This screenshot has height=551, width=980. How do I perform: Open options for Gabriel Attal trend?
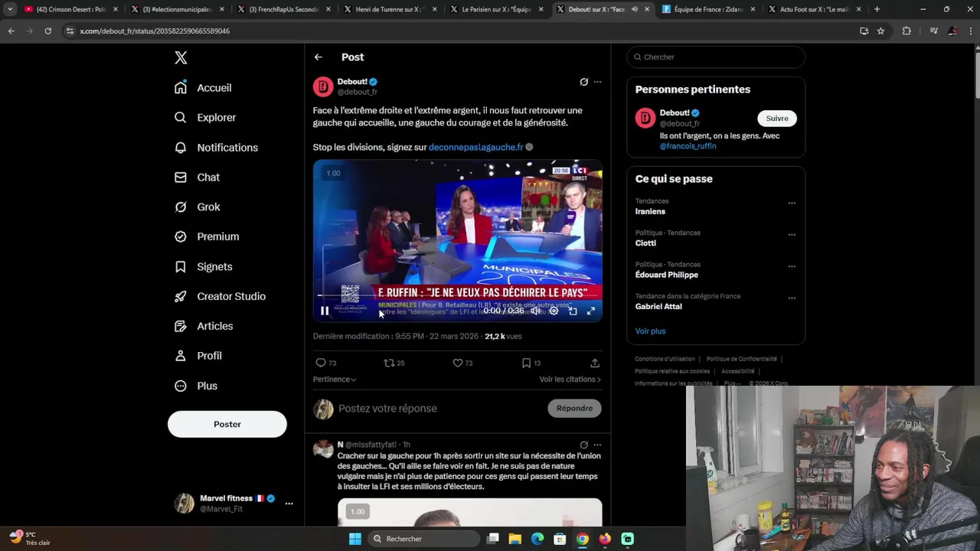pyautogui.click(x=792, y=298)
